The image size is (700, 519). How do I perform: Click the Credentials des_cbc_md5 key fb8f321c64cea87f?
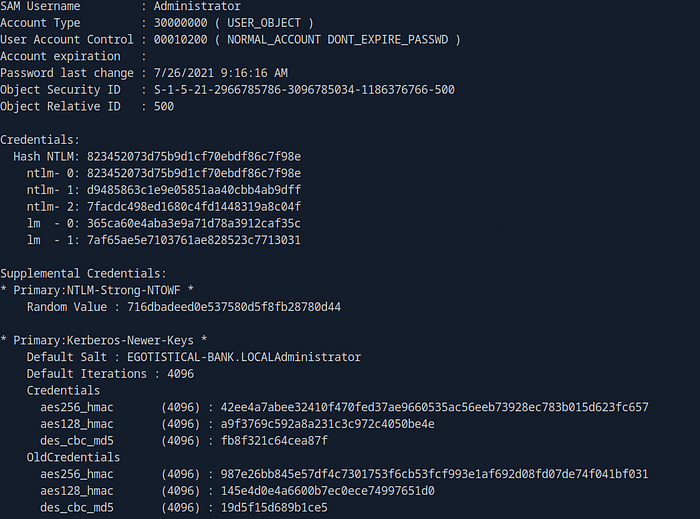point(274,441)
